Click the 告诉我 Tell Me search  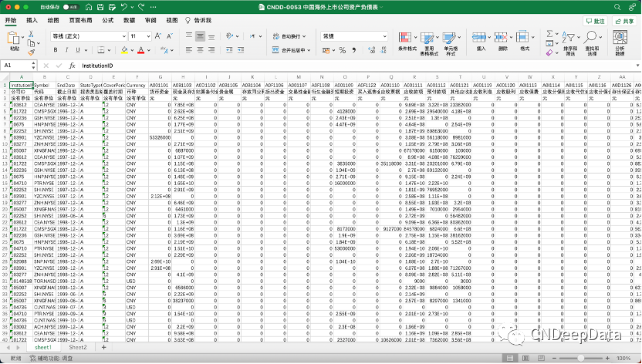coord(198,20)
